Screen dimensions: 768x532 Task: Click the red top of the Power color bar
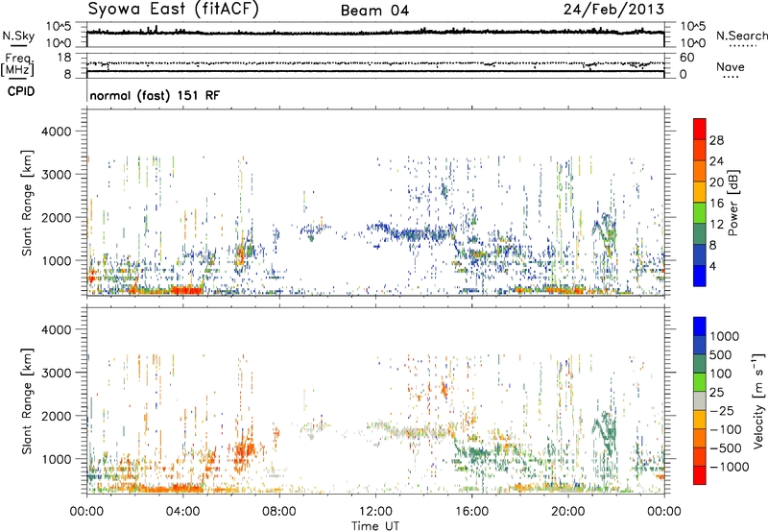click(x=700, y=129)
